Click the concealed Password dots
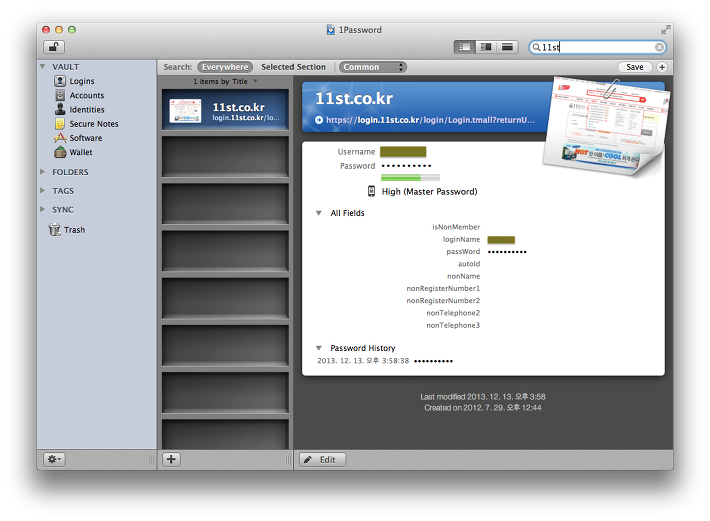This screenshot has height=521, width=710. (x=406, y=166)
